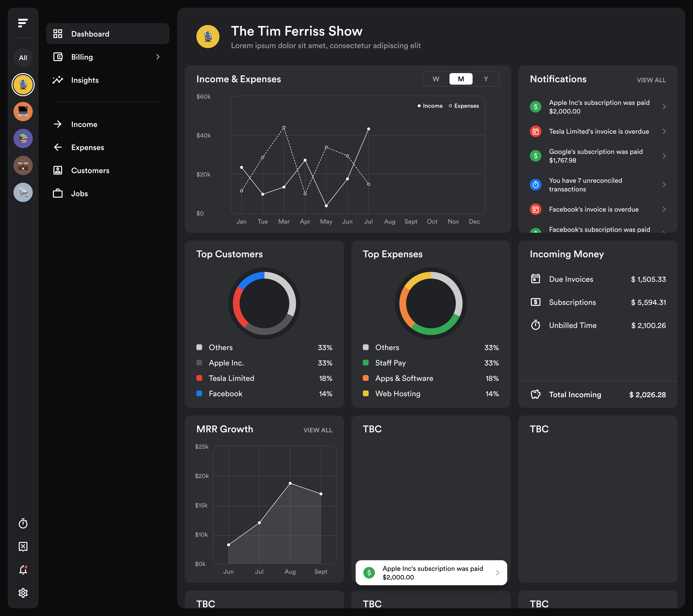Go to the Expenses section
This screenshot has width=693, height=616.
(x=108, y=147)
